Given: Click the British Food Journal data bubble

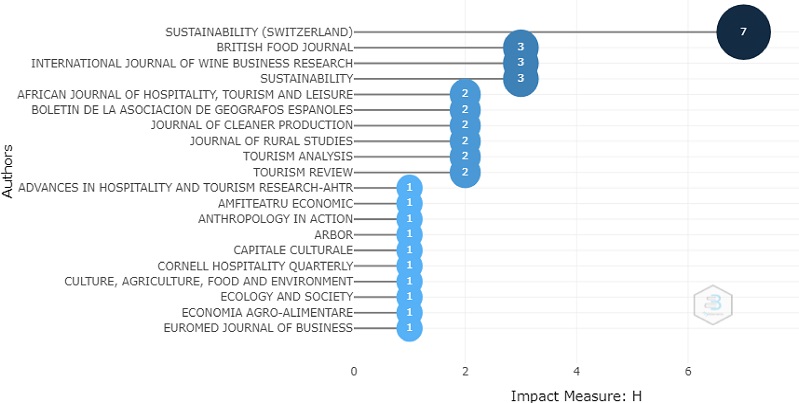Looking at the screenshot, I should (x=521, y=47).
